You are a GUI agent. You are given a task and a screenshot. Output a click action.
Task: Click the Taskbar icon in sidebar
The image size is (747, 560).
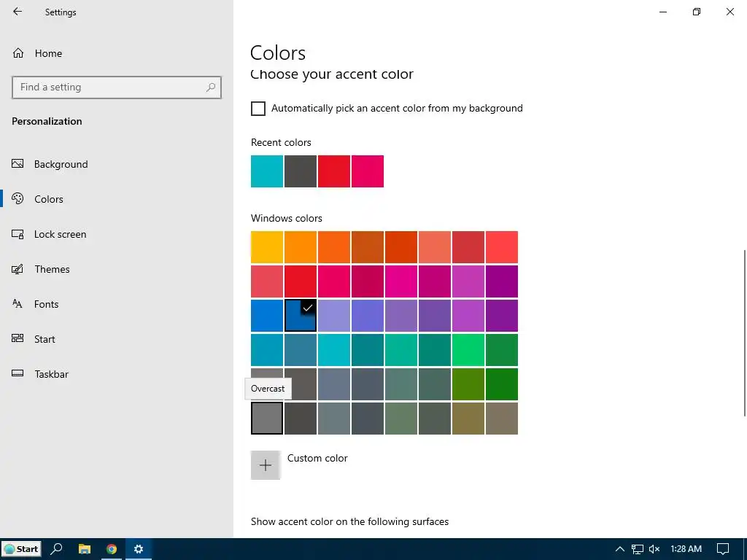click(18, 373)
